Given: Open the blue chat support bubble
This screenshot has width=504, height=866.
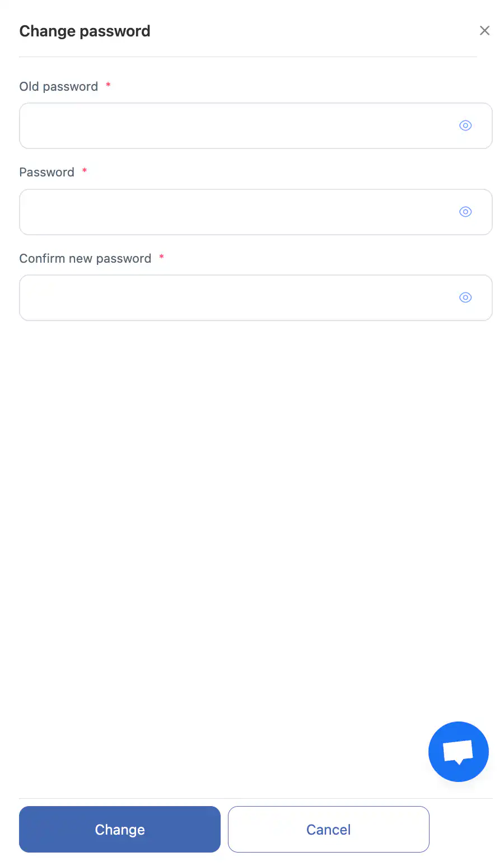Looking at the screenshot, I should click(x=458, y=751).
